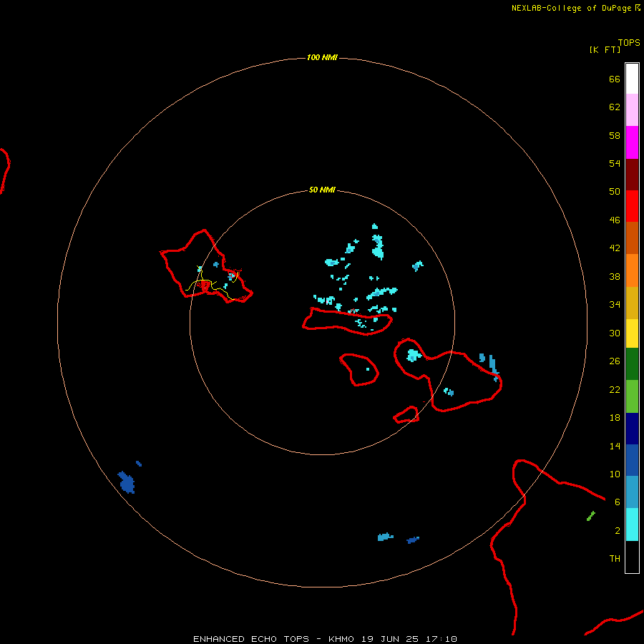
Task: Click the 54 legend value
Action: tap(615, 163)
